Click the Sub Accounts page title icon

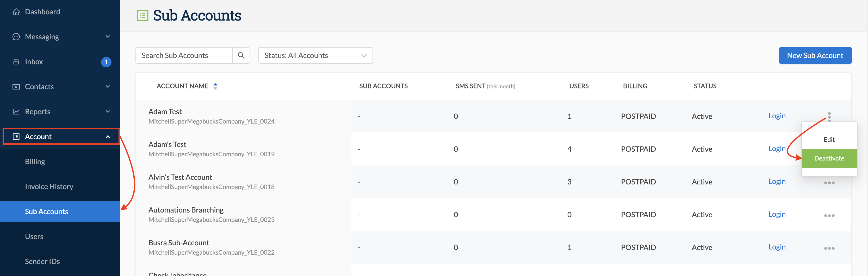(142, 16)
